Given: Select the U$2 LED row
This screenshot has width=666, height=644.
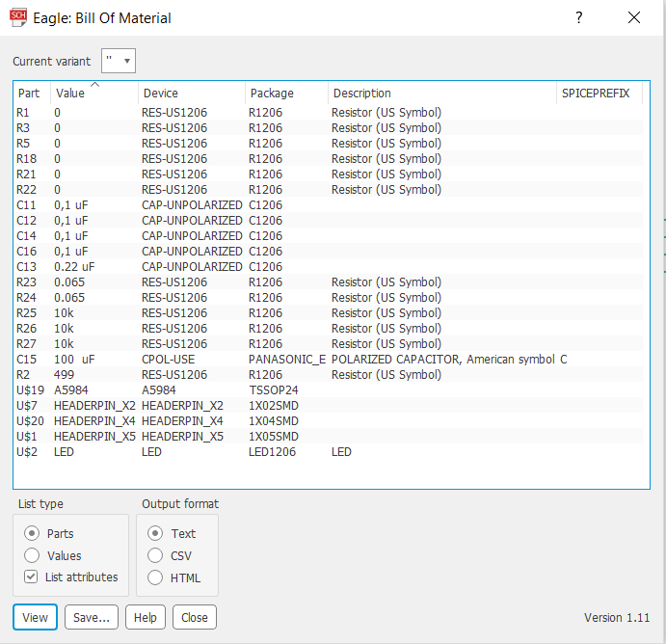Looking at the screenshot, I should coord(329,452).
